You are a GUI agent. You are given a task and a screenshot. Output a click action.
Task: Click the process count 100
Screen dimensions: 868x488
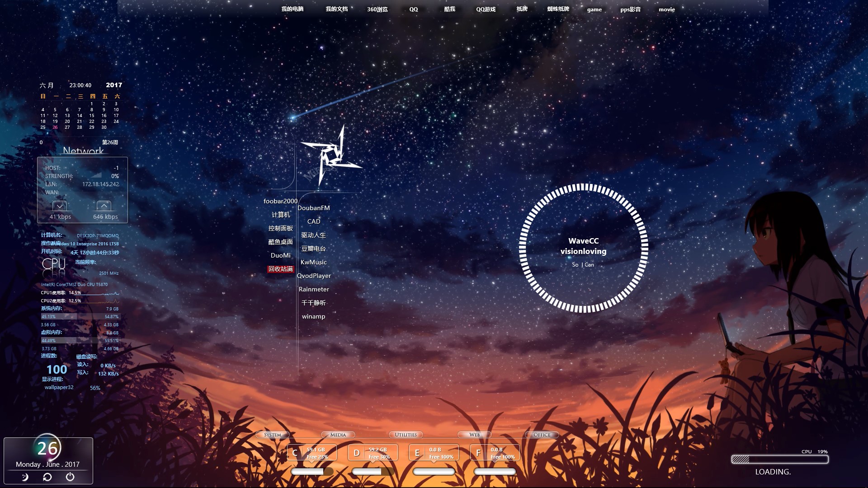57,370
